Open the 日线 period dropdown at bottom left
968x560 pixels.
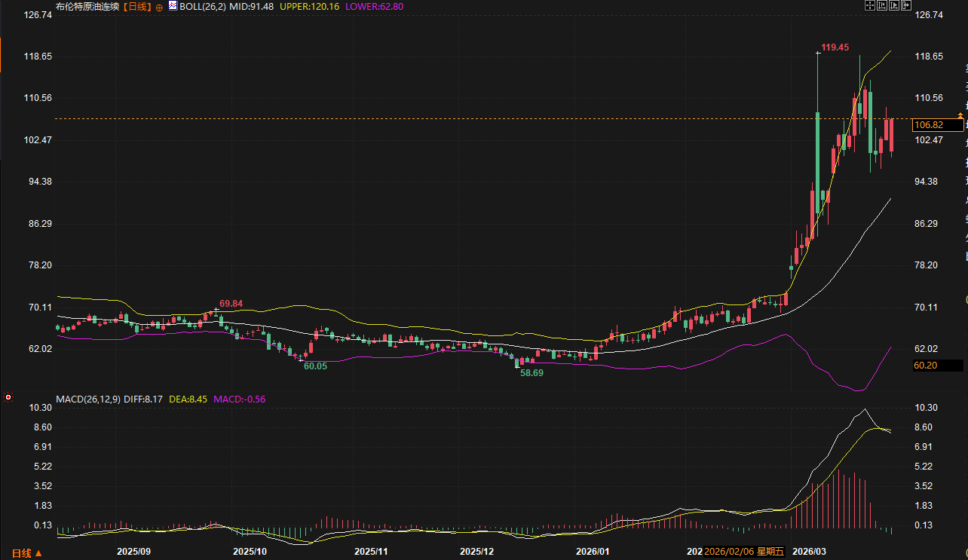[26, 552]
